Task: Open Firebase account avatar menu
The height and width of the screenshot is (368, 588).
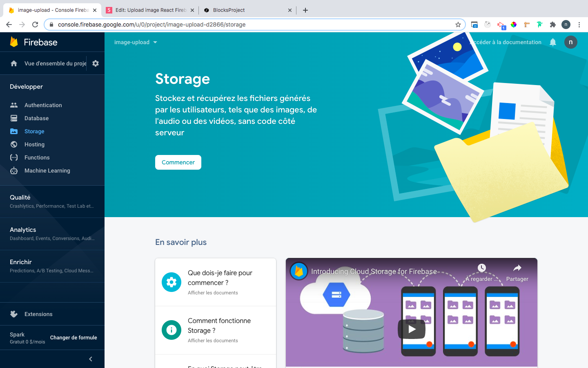Action: pos(571,42)
